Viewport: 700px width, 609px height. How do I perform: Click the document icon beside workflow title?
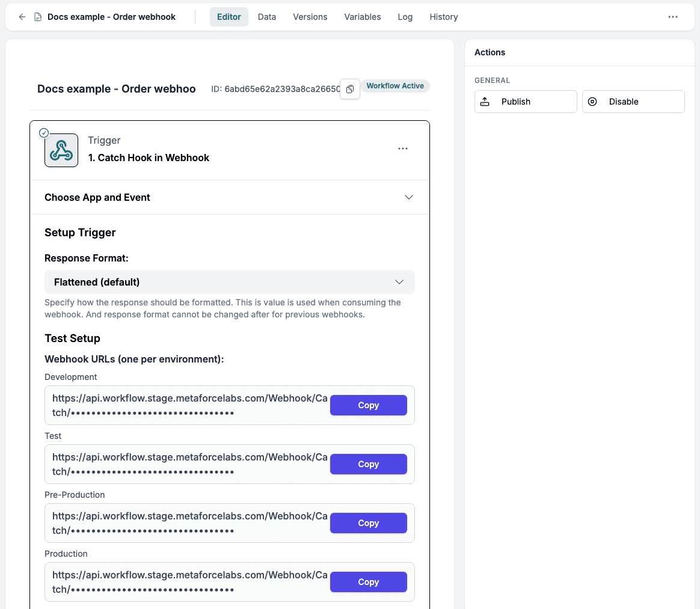click(x=38, y=17)
